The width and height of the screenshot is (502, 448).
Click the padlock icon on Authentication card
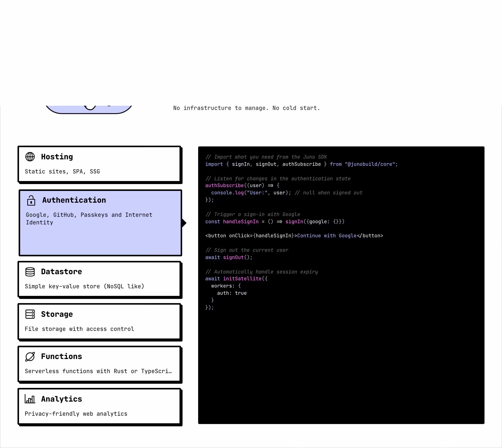click(x=31, y=200)
